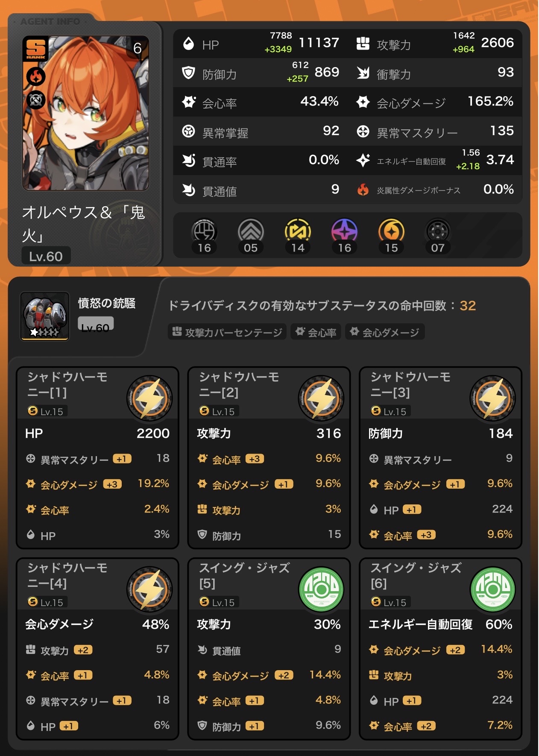
Task: Click the fire attribute icon on portrait
Action: (x=36, y=77)
